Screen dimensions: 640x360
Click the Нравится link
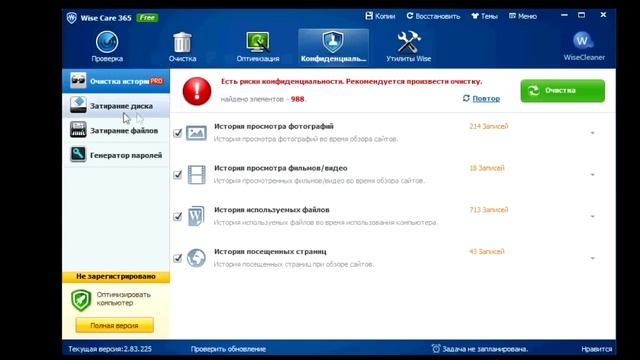tap(596, 349)
